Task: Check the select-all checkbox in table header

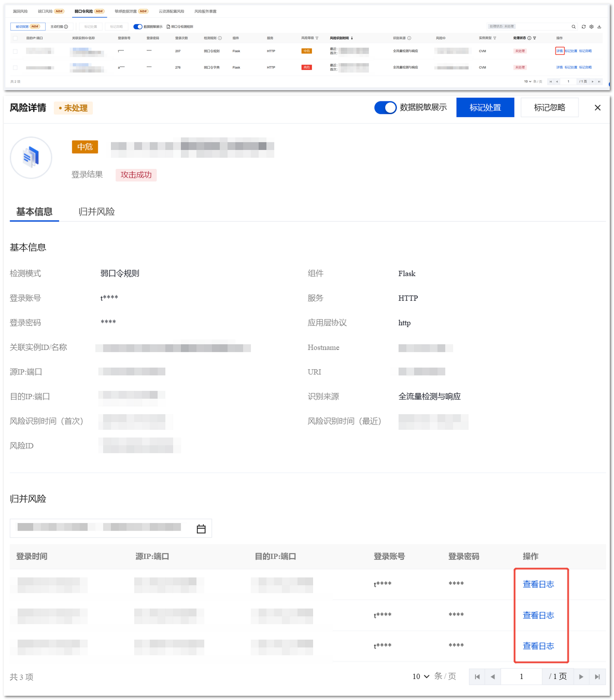Action: pos(15,38)
